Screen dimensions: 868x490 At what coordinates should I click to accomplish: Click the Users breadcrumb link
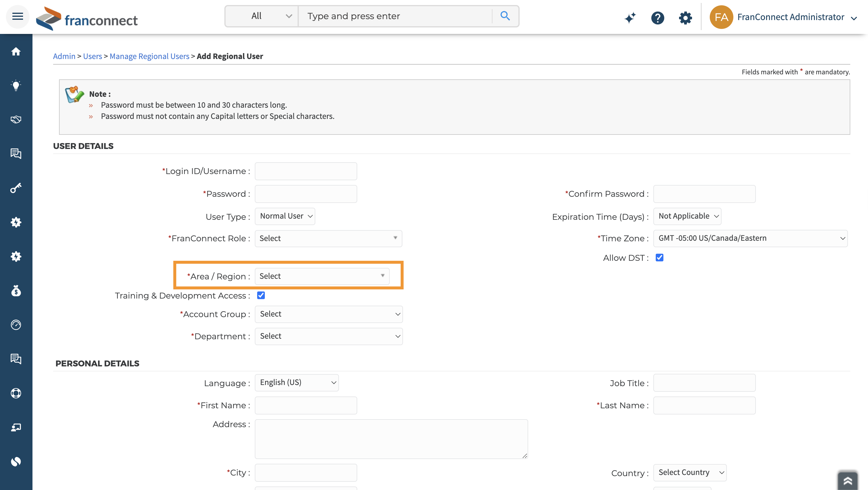click(92, 56)
